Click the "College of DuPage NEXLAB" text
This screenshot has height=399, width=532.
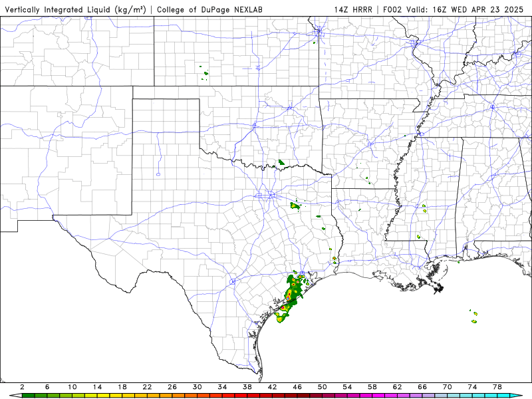click(x=209, y=10)
